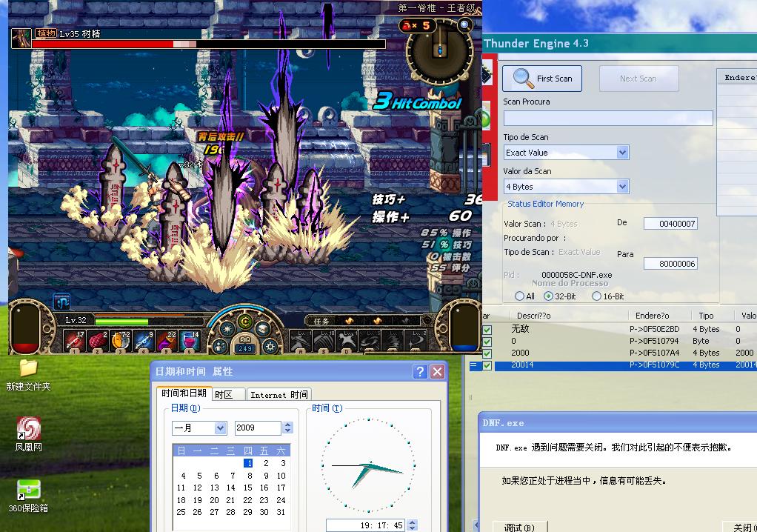Image resolution: width=757 pixels, height=532 pixels.
Task: Select day 15 in the calendar
Action: click(x=247, y=488)
